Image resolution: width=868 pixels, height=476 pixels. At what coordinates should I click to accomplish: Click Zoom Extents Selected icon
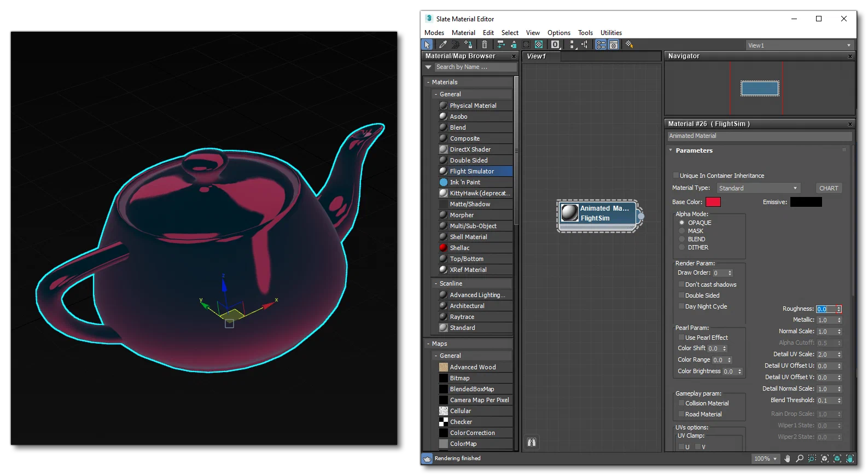point(837,458)
